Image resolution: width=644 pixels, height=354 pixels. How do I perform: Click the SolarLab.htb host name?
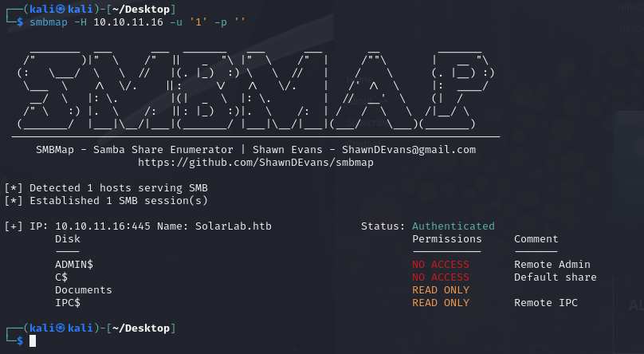click(234, 226)
